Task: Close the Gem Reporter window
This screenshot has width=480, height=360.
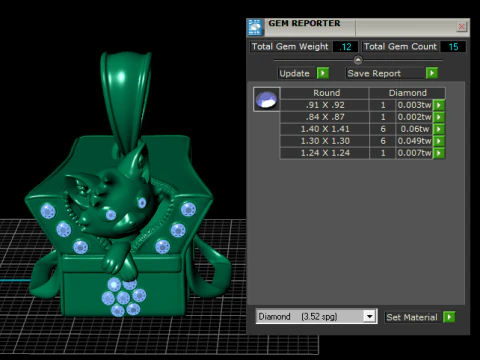Action: coord(461,27)
